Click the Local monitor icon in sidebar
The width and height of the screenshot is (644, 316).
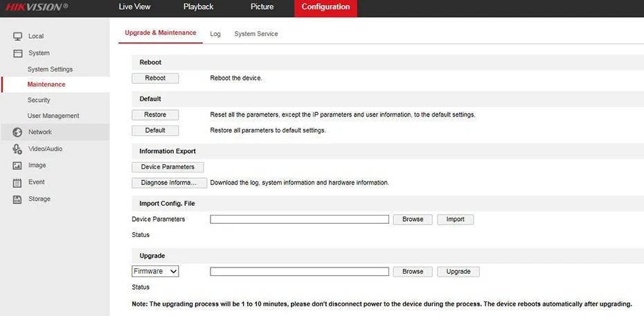click(17, 36)
